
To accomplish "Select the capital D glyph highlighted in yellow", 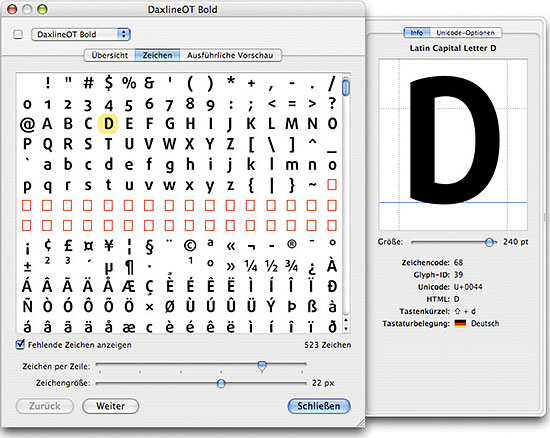I will 108,124.
